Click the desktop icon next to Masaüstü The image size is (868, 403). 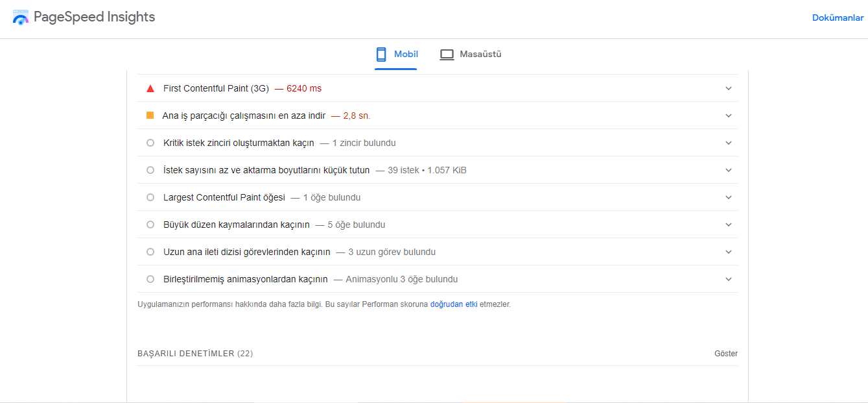click(447, 55)
